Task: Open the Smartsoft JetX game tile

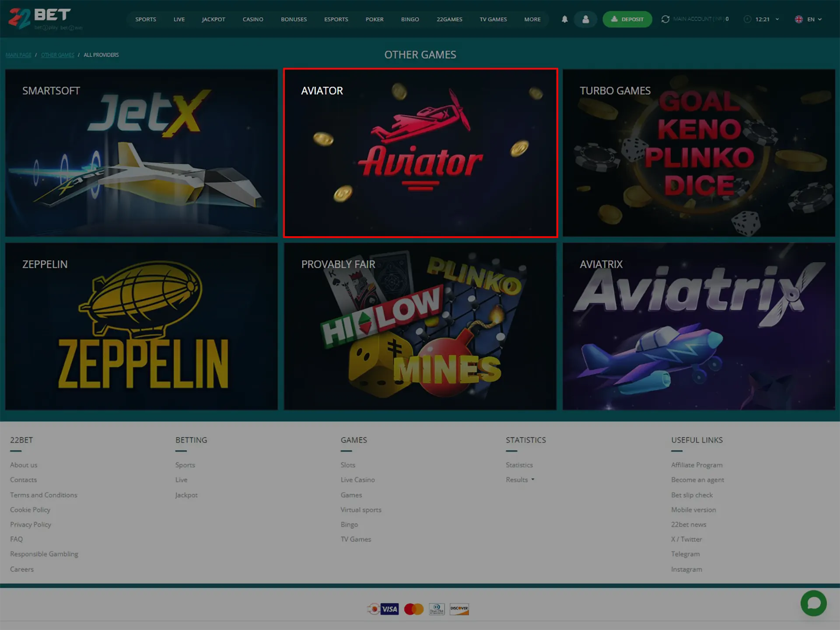Action: pyautogui.click(x=141, y=153)
